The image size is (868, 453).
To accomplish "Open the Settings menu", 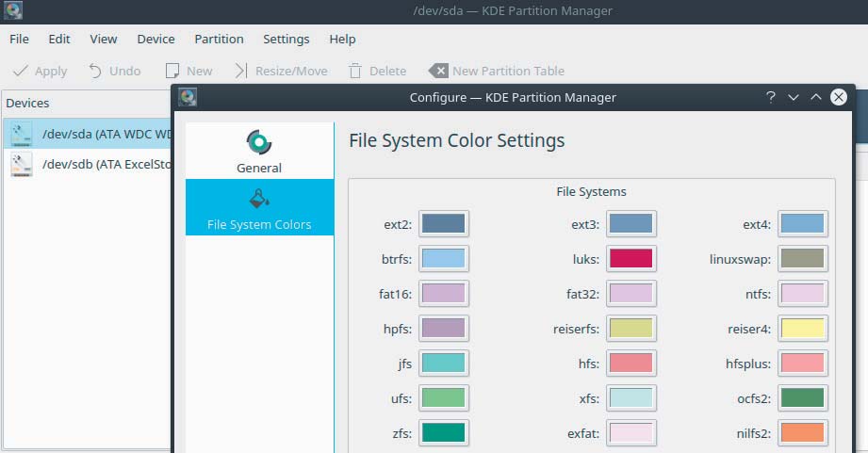I will click(x=287, y=40).
